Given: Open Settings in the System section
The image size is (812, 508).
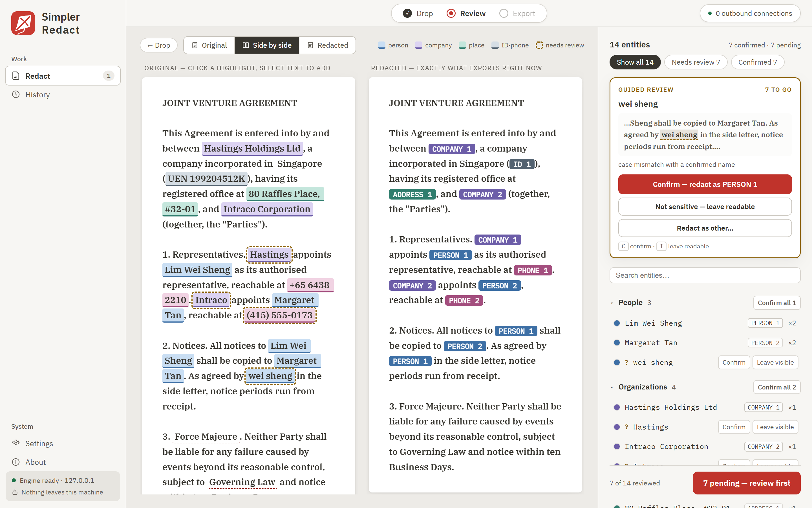Looking at the screenshot, I should tap(63, 443).
